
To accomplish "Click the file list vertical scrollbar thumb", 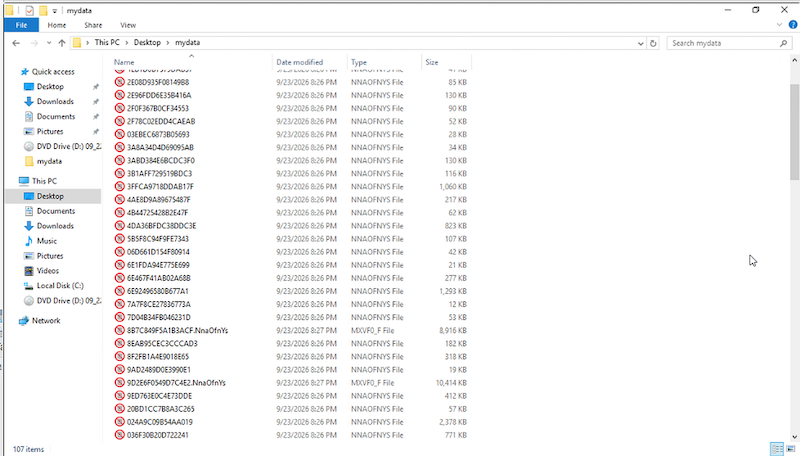I will point(794,132).
